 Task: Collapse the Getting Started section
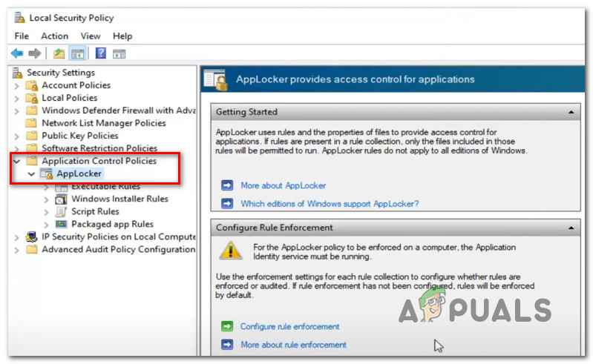coord(571,112)
